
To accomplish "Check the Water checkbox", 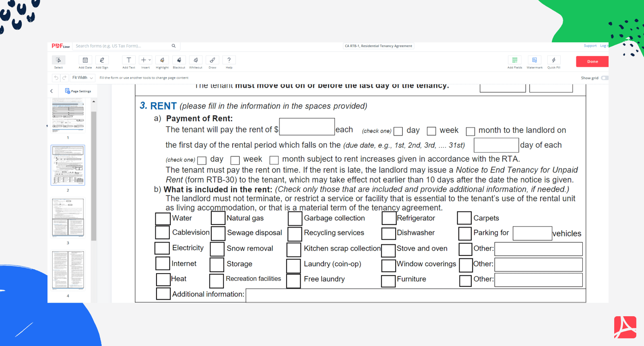I will 163,219.
